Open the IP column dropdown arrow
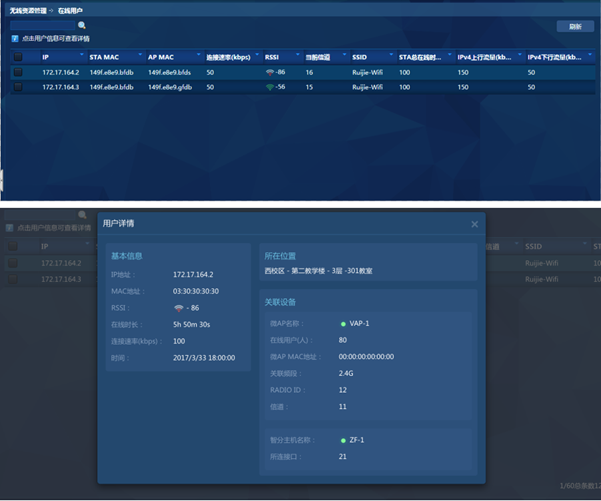The width and height of the screenshot is (601, 501). (x=81, y=54)
